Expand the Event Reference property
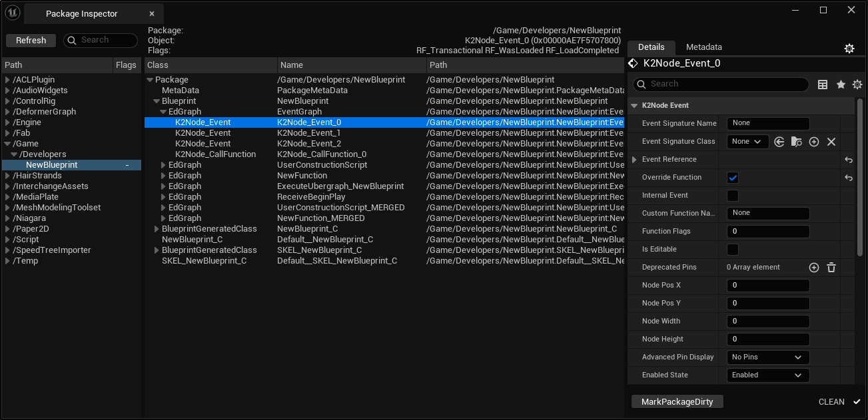Viewport: 868px width, 420px height. point(635,160)
